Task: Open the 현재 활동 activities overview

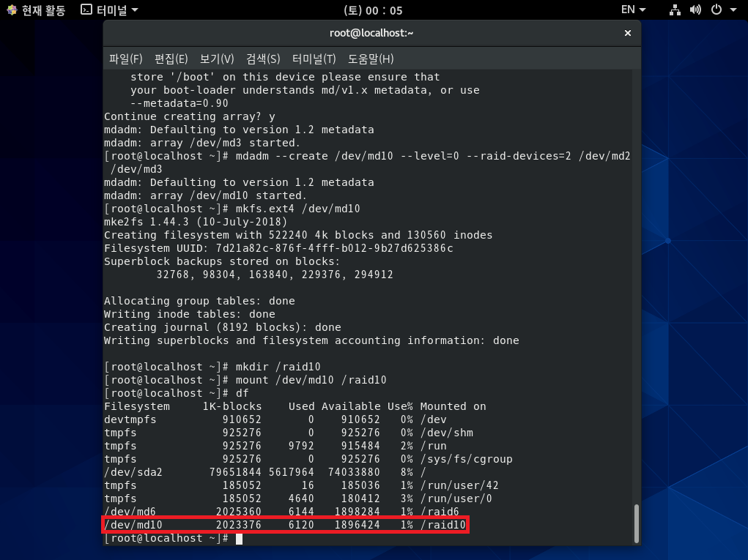Action: click(36, 10)
